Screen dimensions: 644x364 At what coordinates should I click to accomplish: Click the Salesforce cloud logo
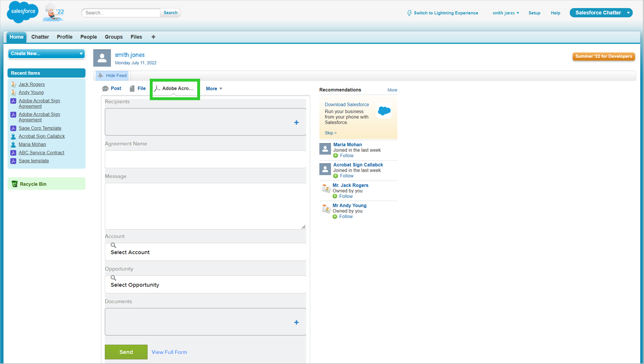click(x=23, y=12)
